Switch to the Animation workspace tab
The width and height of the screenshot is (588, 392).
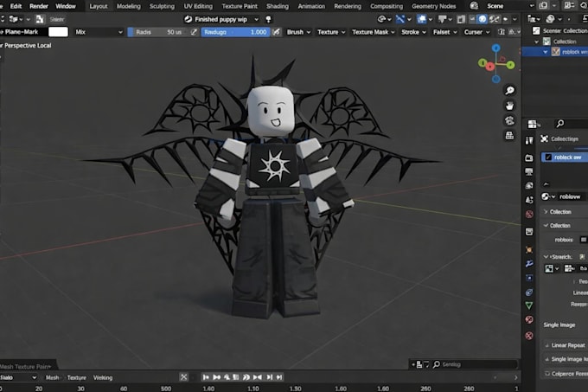click(311, 6)
